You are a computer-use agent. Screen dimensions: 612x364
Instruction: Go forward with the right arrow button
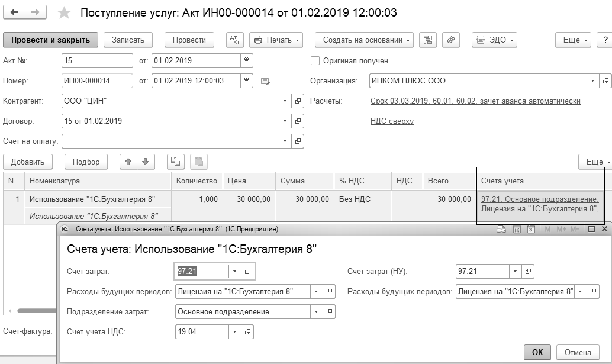36,12
